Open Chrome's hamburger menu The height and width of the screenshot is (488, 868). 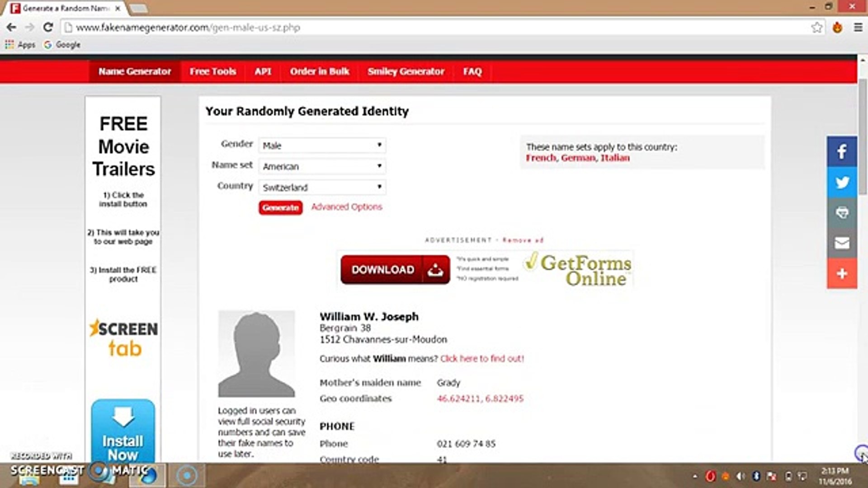point(858,28)
